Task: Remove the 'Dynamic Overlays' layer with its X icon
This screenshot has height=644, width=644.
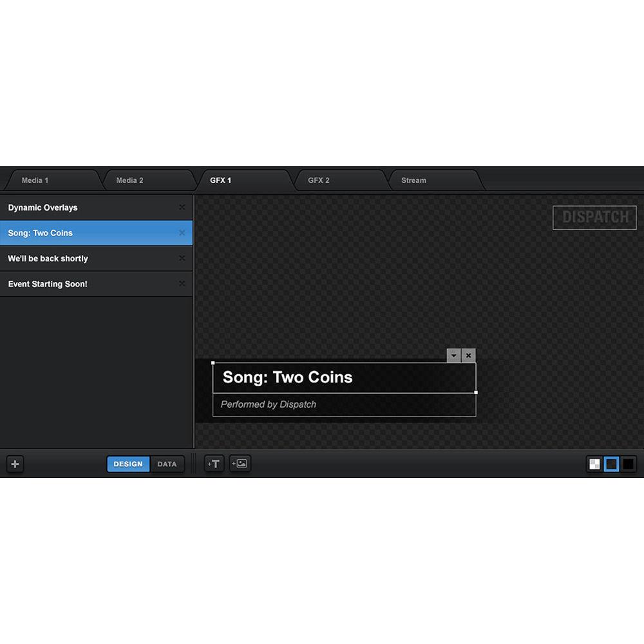Action: click(182, 207)
